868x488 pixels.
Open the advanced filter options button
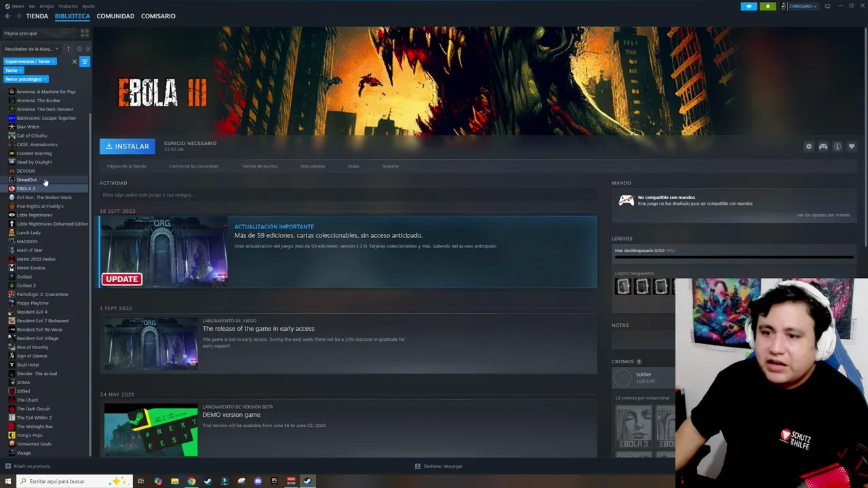85,62
